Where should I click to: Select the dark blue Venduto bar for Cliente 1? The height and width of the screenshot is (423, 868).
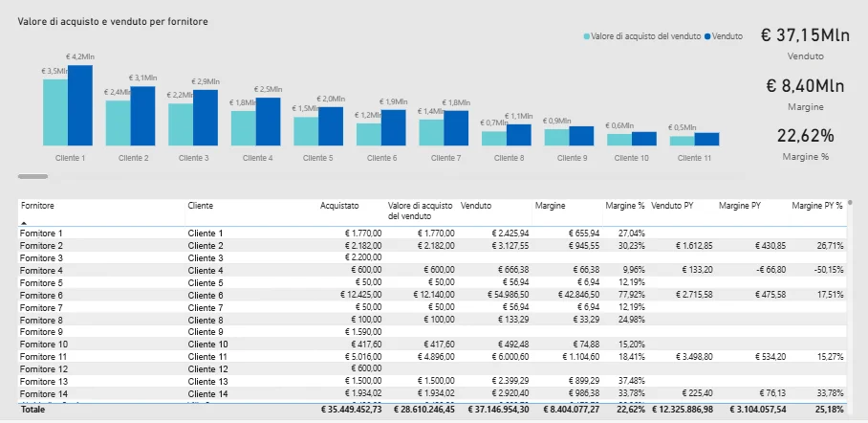(x=80, y=105)
